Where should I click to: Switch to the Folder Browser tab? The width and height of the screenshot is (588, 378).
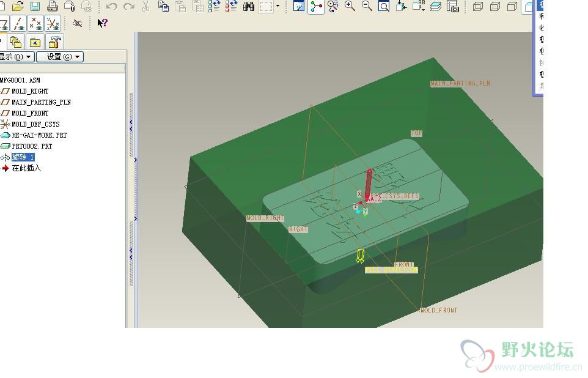coord(16,42)
